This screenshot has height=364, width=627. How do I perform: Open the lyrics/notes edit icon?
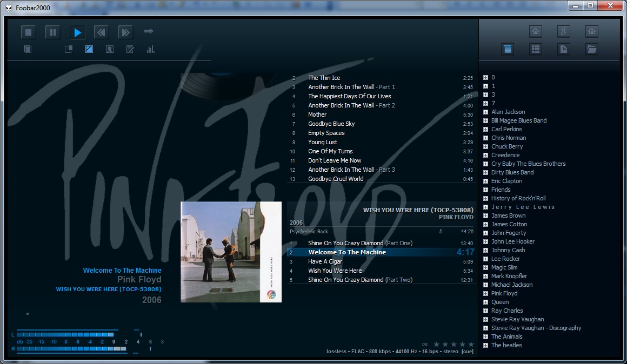click(x=130, y=49)
